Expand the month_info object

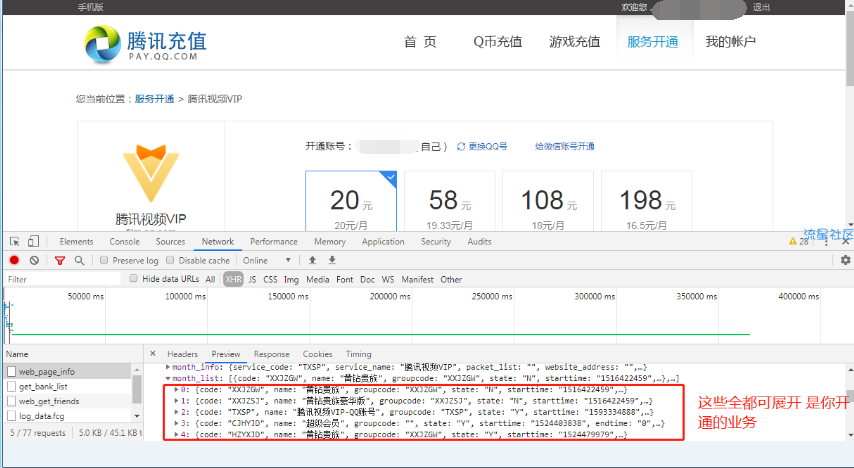pyautogui.click(x=168, y=367)
